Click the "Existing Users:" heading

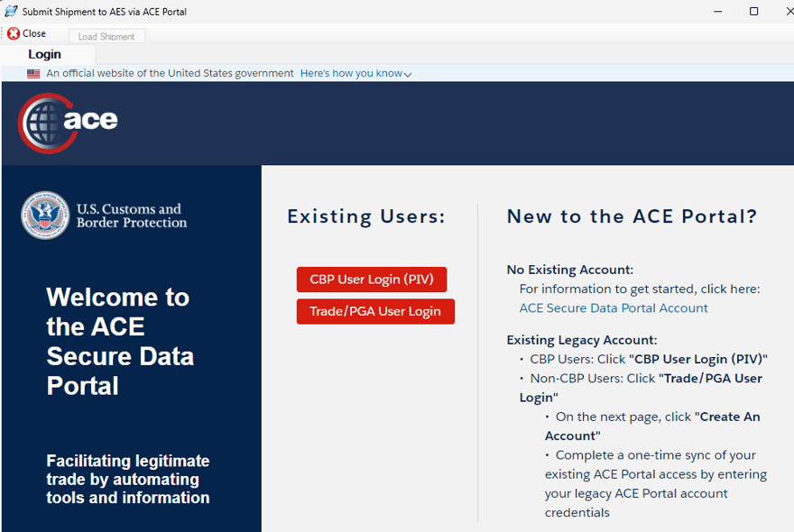pyautogui.click(x=366, y=216)
